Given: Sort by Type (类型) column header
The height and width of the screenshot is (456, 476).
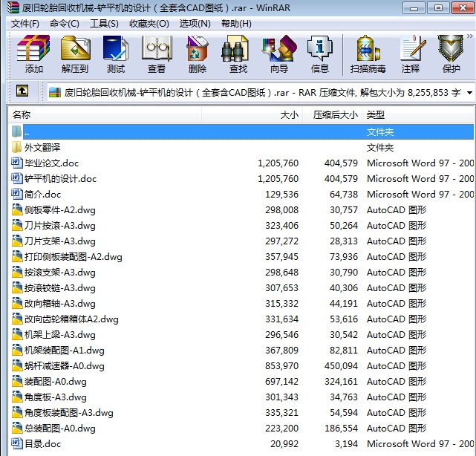Looking at the screenshot, I should [x=418, y=115].
